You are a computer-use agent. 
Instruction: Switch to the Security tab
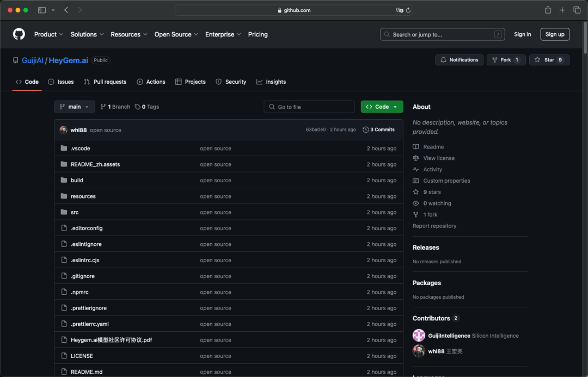coord(231,82)
